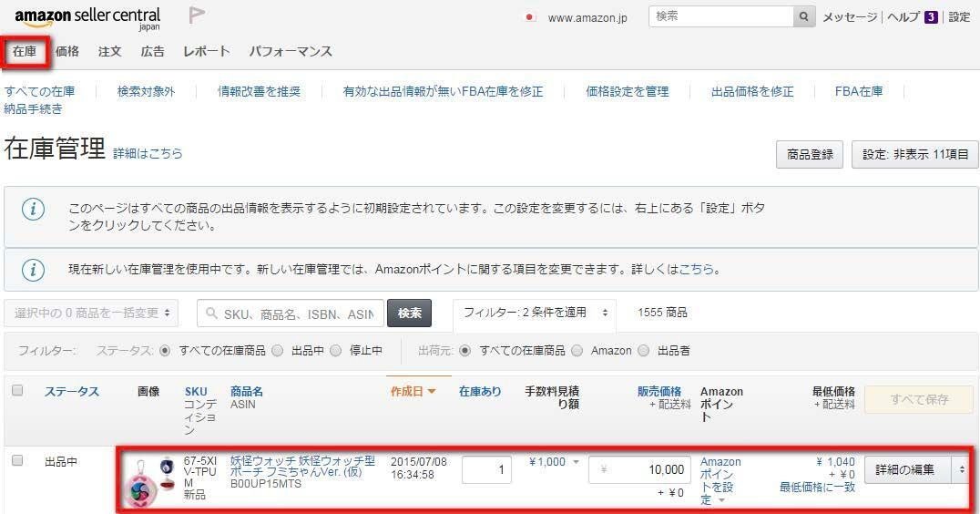
Task: Open the 在庫 menu
Action: [x=25, y=51]
